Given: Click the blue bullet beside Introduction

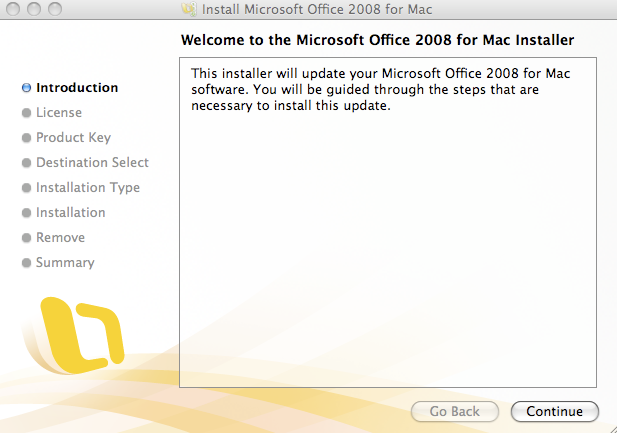Looking at the screenshot, I should (26, 88).
